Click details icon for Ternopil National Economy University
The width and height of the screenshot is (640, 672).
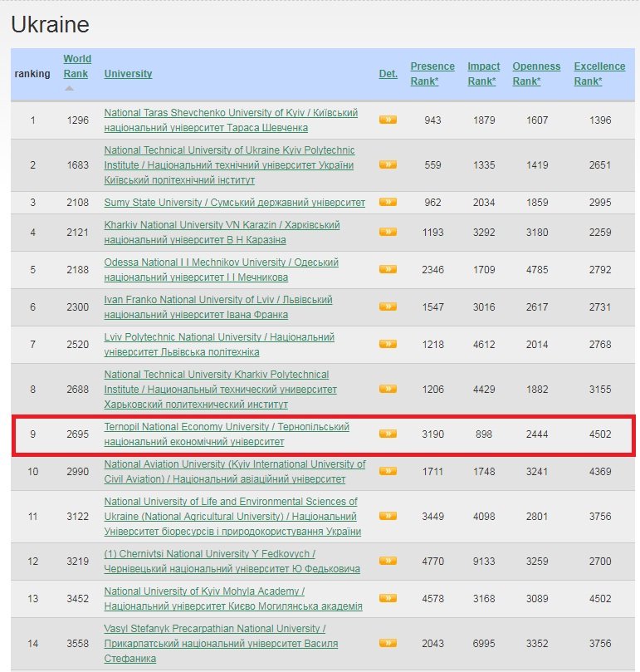(x=388, y=434)
